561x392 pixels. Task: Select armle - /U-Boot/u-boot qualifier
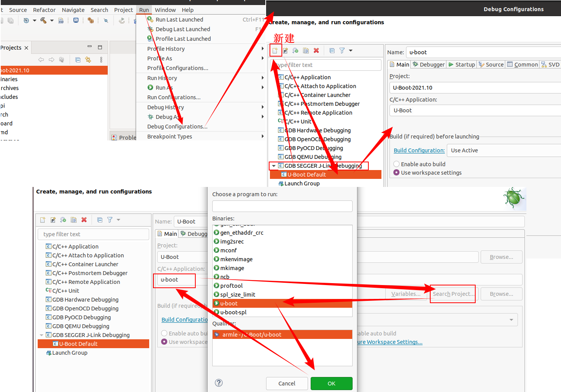click(282, 335)
